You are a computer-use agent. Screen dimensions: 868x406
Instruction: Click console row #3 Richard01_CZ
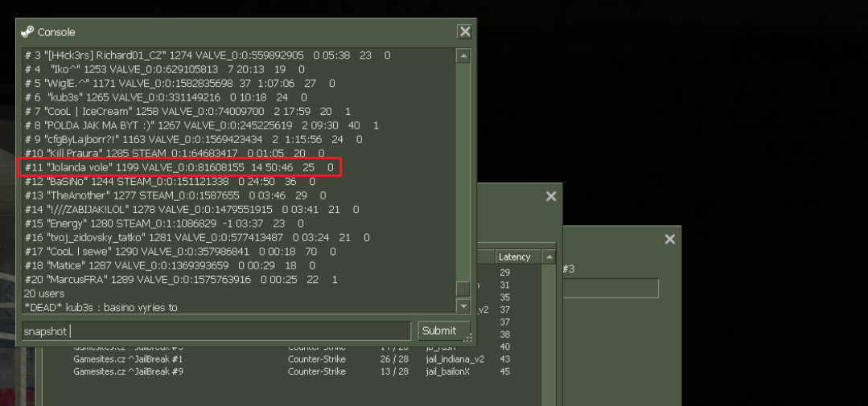tap(208, 55)
